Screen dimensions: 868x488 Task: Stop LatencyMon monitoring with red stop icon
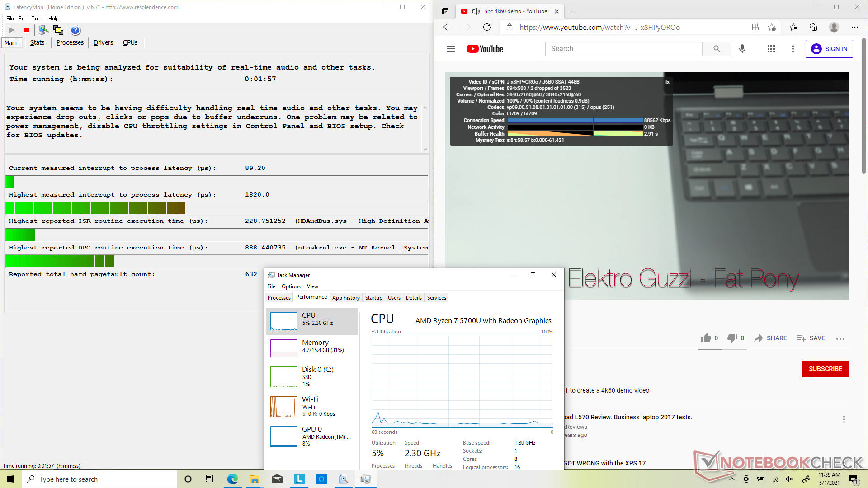[x=26, y=30]
